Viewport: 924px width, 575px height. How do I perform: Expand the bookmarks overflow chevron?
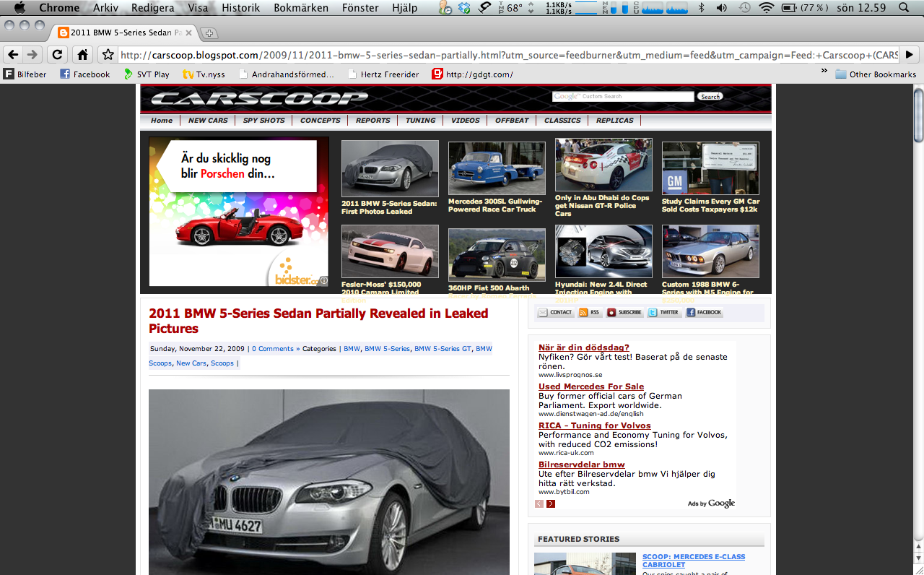[824, 72]
